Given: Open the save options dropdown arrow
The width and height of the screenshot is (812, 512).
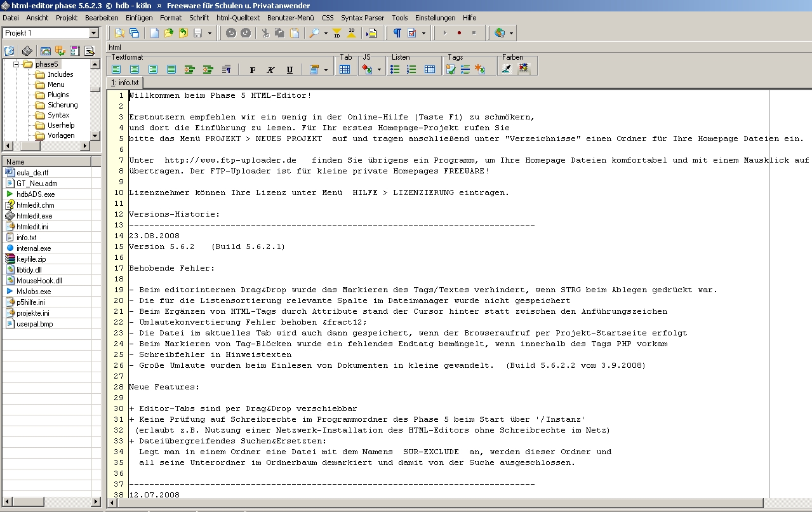Looking at the screenshot, I should coord(210,33).
